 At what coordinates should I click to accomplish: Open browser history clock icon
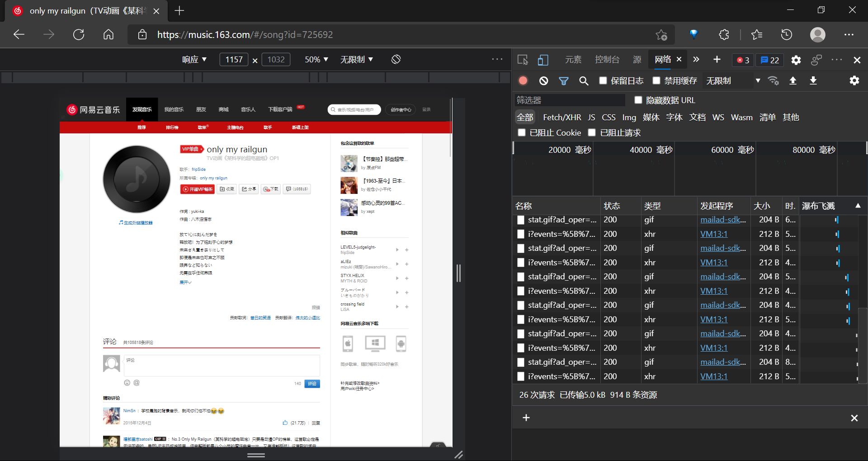pos(787,34)
